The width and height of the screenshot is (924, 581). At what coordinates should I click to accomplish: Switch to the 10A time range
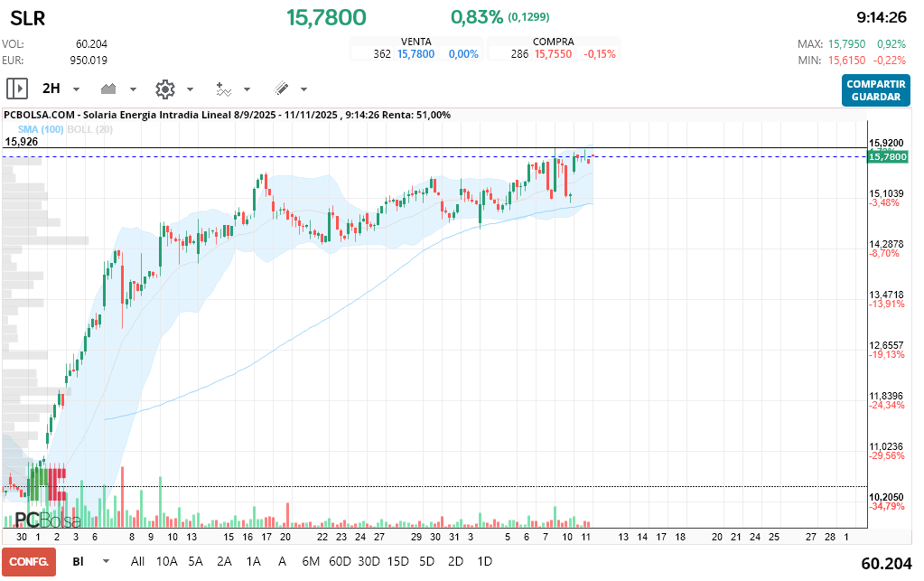pos(167,561)
